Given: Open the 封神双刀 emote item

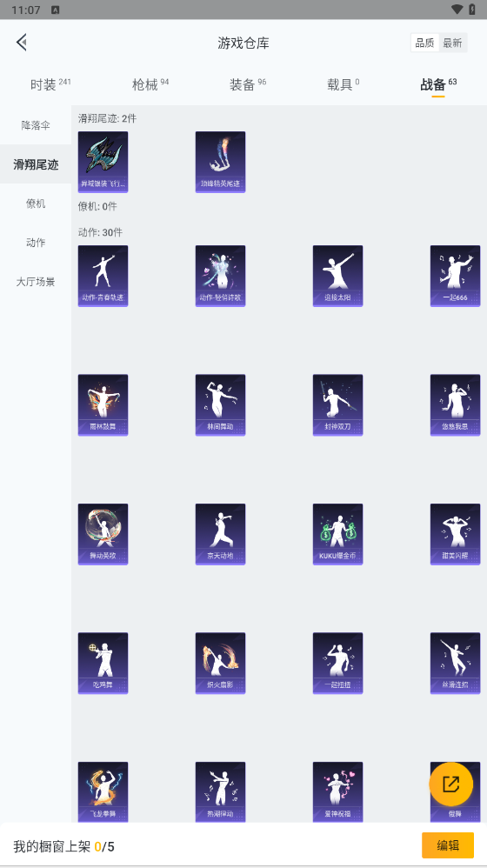Looking at the screenshot, I should 337,405.
